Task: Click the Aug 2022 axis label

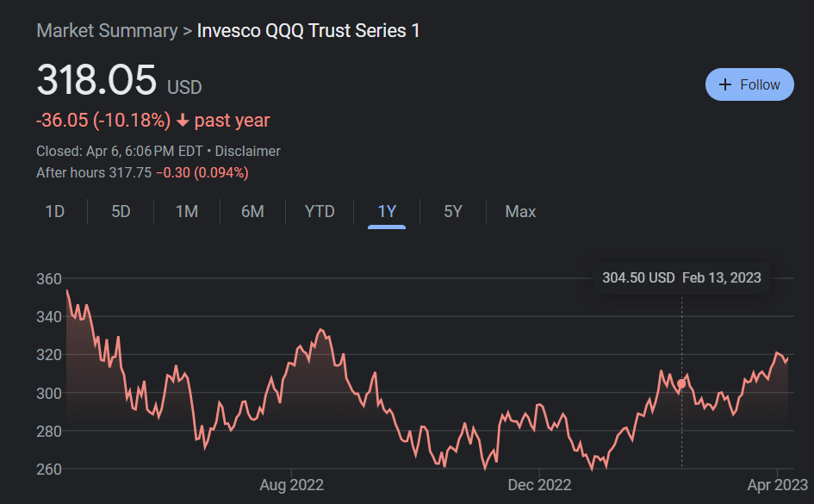Action: pos(292,485)
